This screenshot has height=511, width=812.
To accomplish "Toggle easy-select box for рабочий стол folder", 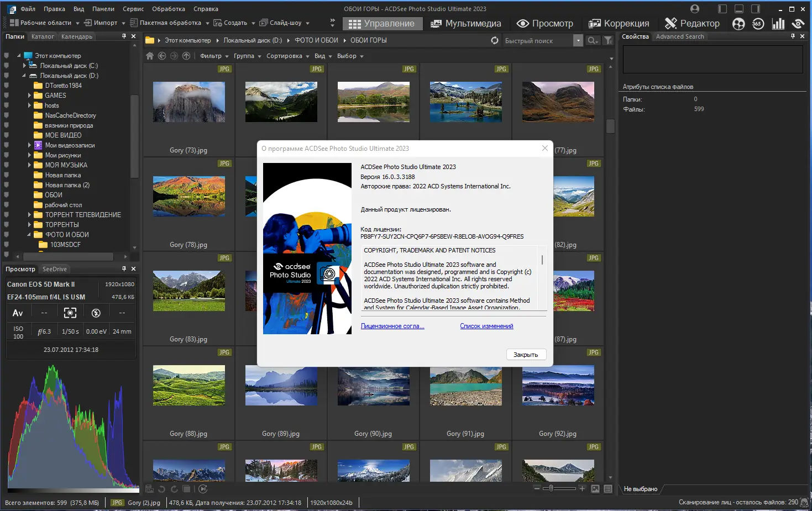I will (x=6, y=205).
